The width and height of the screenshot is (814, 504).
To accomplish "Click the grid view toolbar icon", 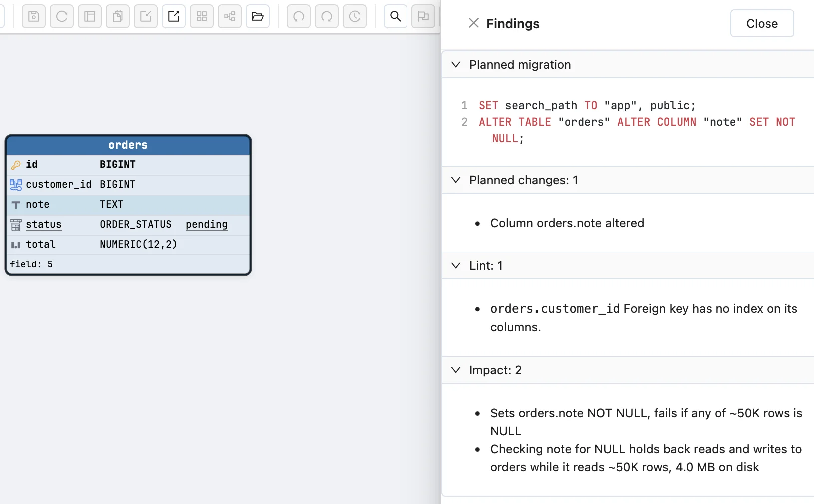I will click(202, 17).
